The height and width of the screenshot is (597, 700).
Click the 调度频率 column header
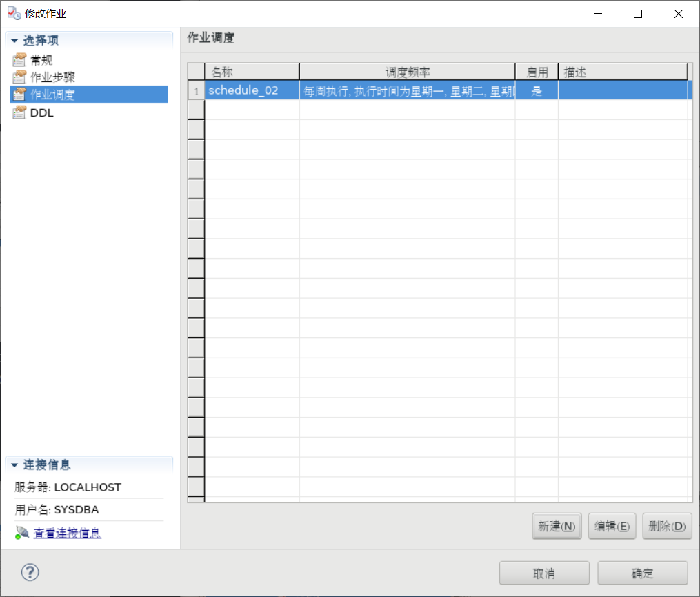click(x=408, y=72)
